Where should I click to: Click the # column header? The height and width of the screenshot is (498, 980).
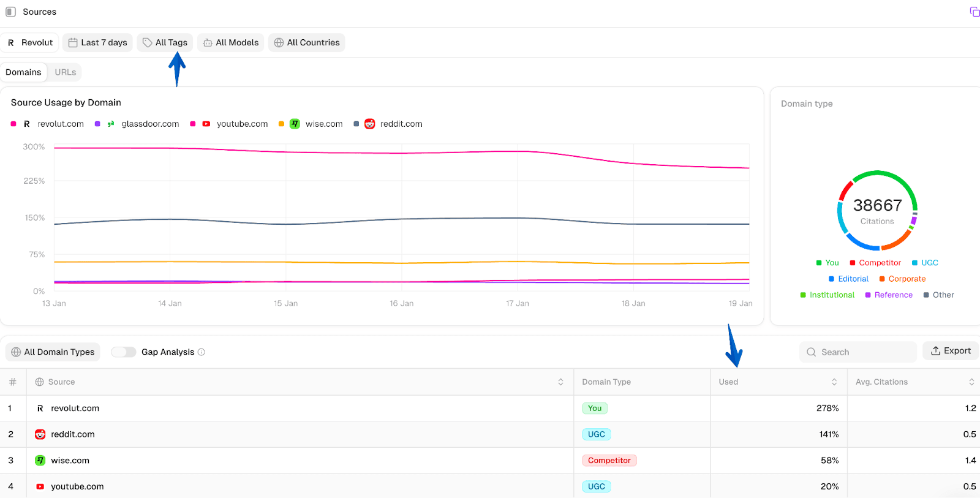(x=12, y=382)
